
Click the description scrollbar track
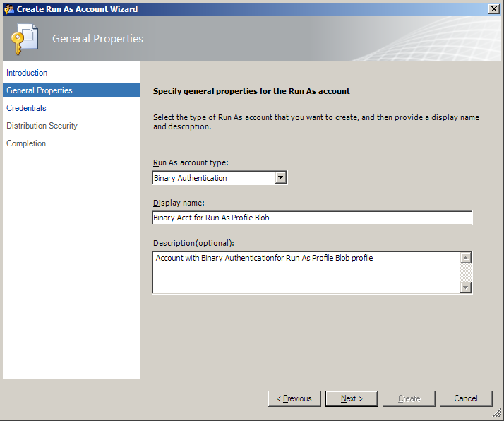[x=466, y=273]
